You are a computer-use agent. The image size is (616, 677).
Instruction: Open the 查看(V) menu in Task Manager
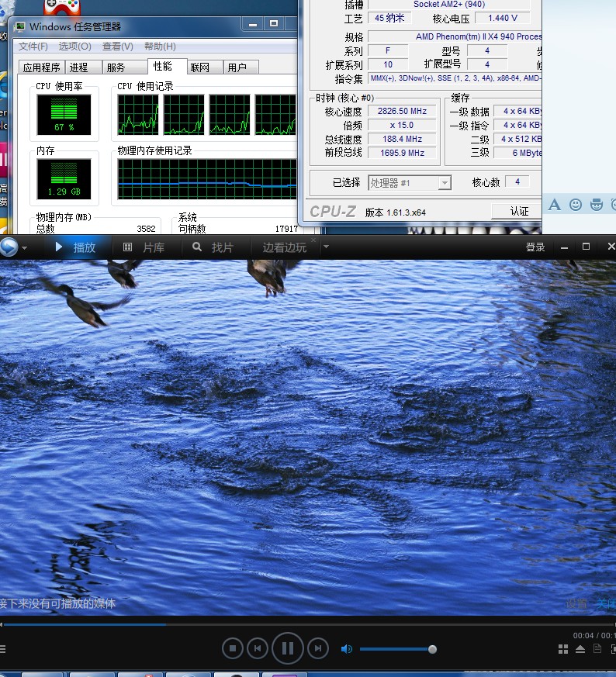117,47
